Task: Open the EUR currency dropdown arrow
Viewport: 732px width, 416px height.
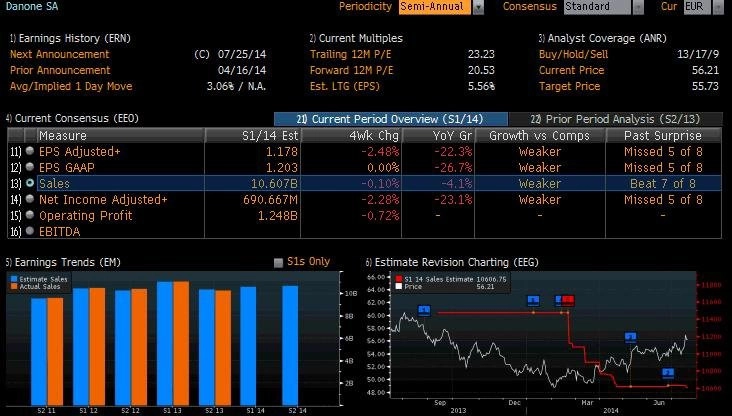Action: click(718, 7)
